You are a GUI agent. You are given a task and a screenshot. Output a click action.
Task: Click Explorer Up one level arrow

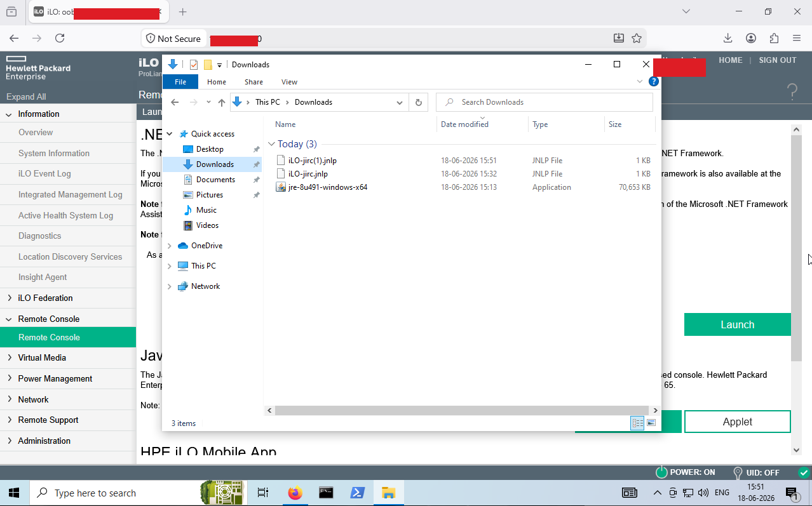click(x=222, y=102)
